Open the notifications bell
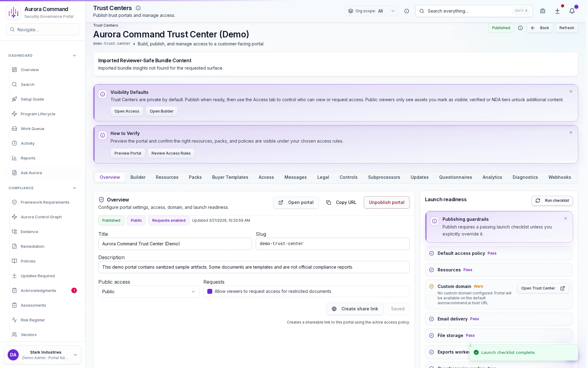Screen dimensions: 588x368 click(x=572, y=11)
